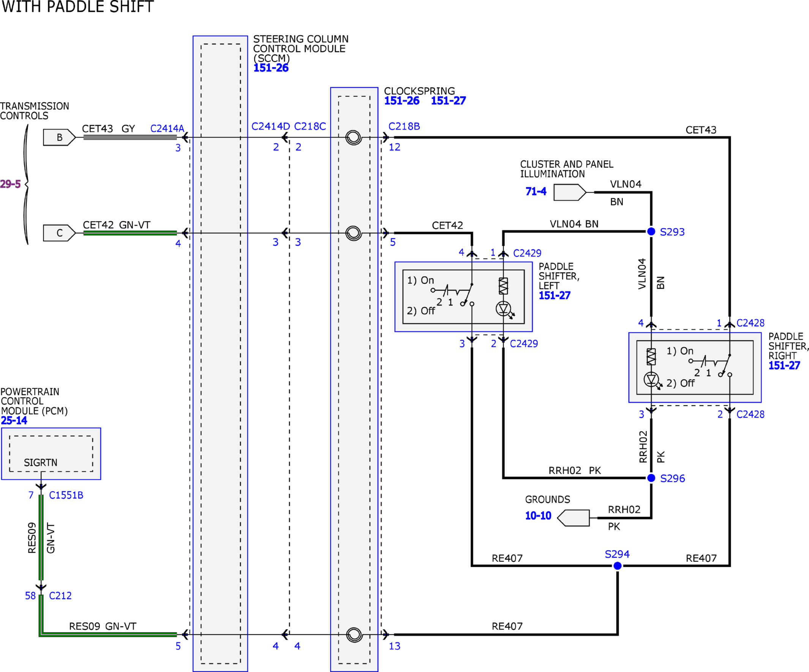This screenshot has height=672, width=809.
Task: Click the CET42 GN-VT wire label
Action: click(x=117, y=225)
